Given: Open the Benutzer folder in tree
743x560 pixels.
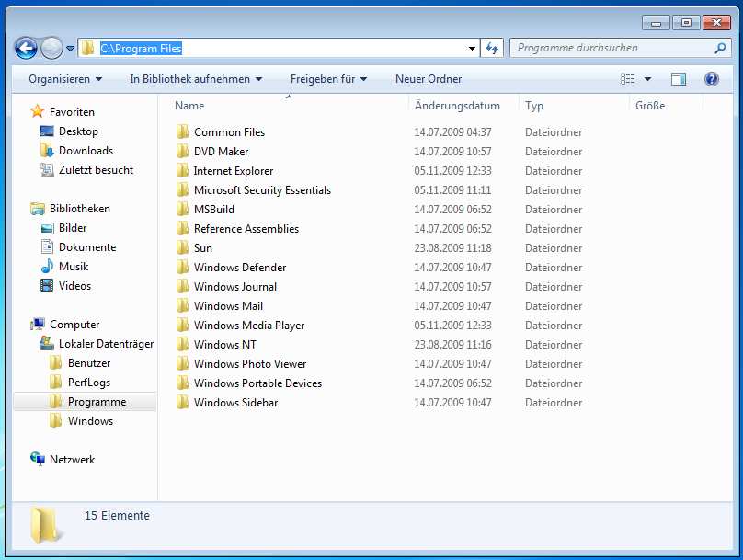Looking at the screenshot, I should coord(89,363).
